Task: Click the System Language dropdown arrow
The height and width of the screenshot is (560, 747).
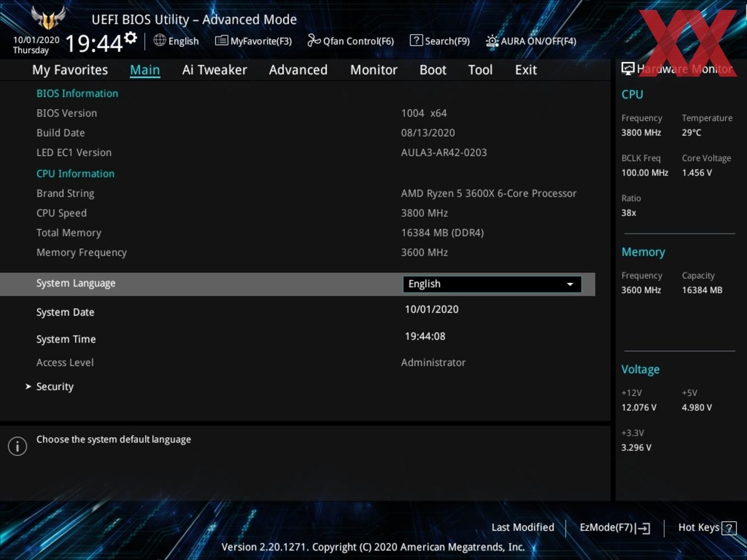Action: coord(570,284)
